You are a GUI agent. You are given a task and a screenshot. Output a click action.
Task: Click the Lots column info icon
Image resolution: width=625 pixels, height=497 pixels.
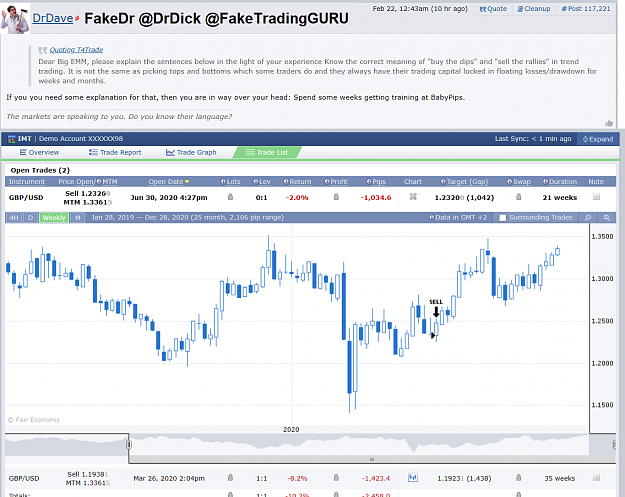(x=224, y=182)
